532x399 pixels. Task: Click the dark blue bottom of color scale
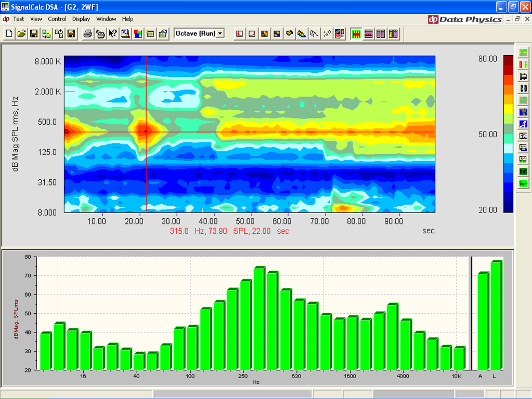pos(508,207)
